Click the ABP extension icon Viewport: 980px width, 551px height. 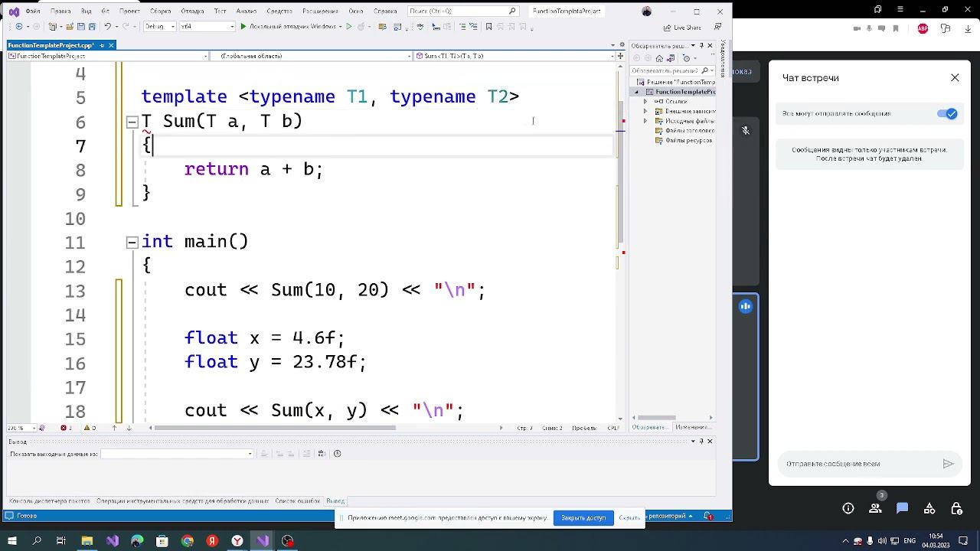(x=923, y=28)
